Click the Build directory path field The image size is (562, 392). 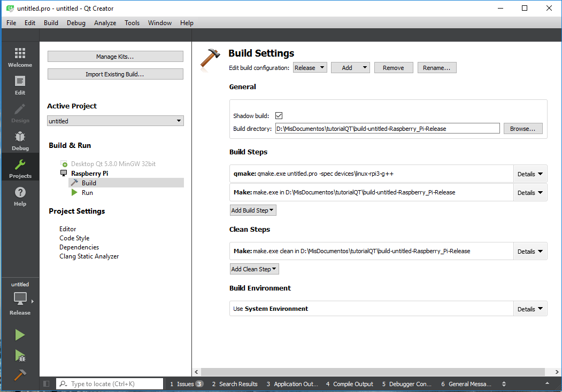[388, 129]
